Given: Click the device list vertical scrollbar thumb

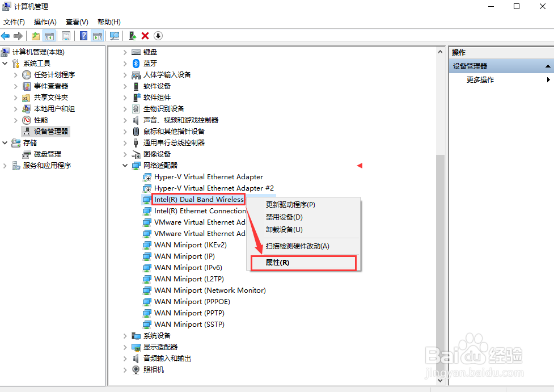Looking at the screenshot, I should pyautogui.click(x=440, y=265).
